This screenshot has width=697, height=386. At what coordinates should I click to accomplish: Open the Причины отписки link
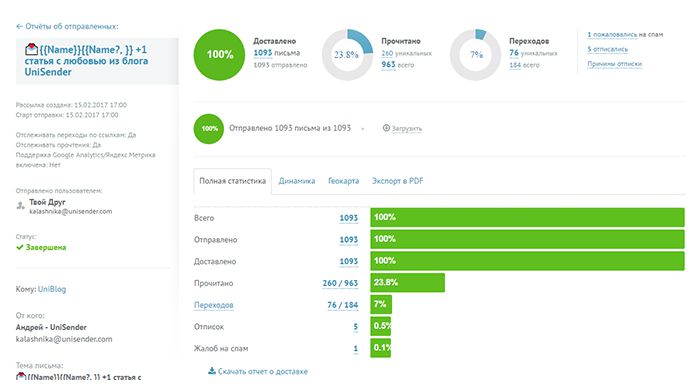(x=614, y=64)
